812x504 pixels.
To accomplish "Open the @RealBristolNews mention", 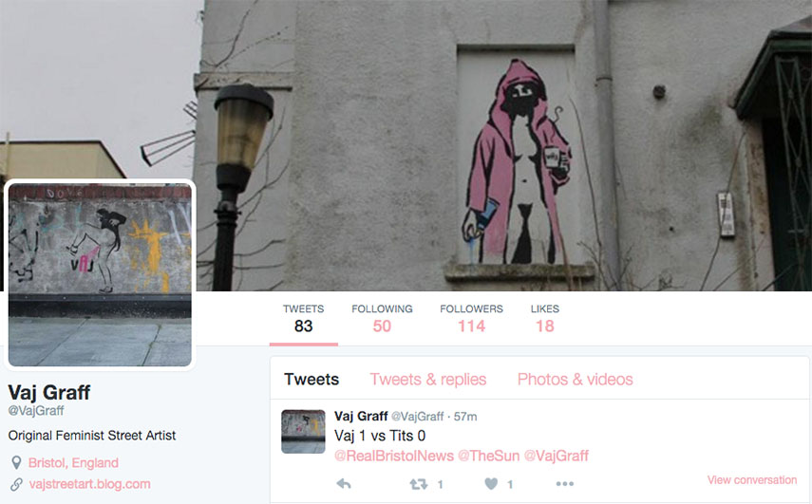I will (394, 456).
